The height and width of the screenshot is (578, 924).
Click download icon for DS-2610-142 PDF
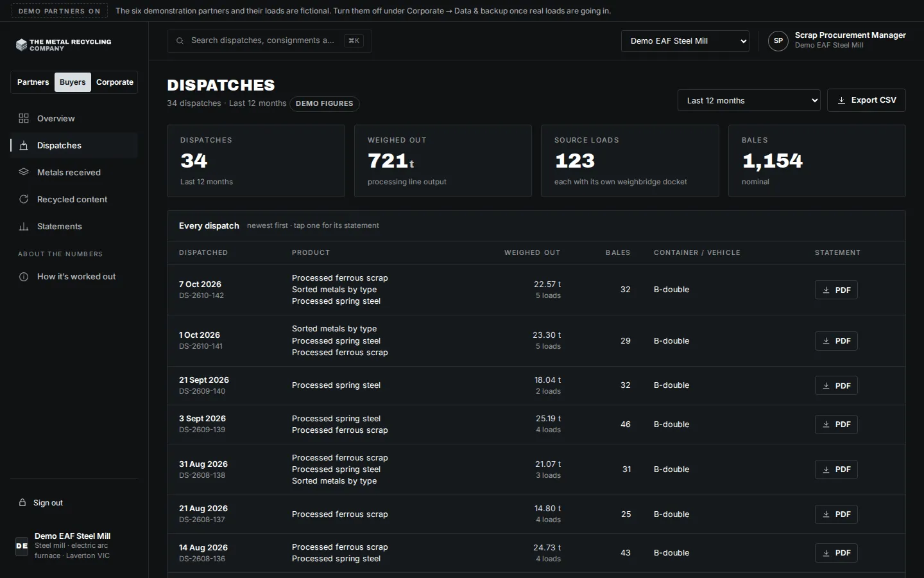point(826,290)
